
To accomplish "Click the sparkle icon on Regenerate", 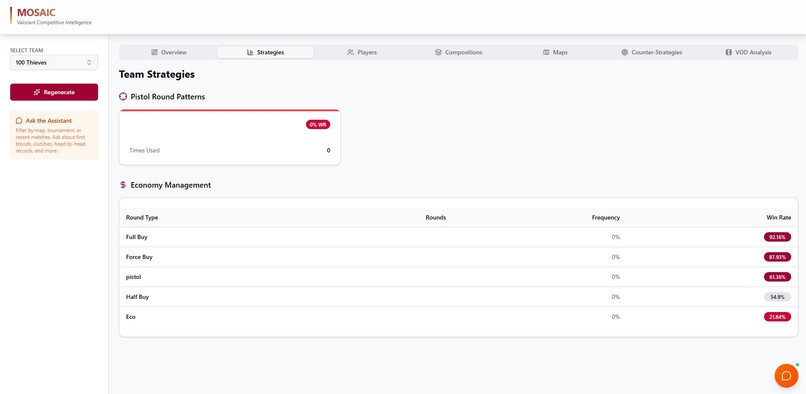I will tap(37, 92).
